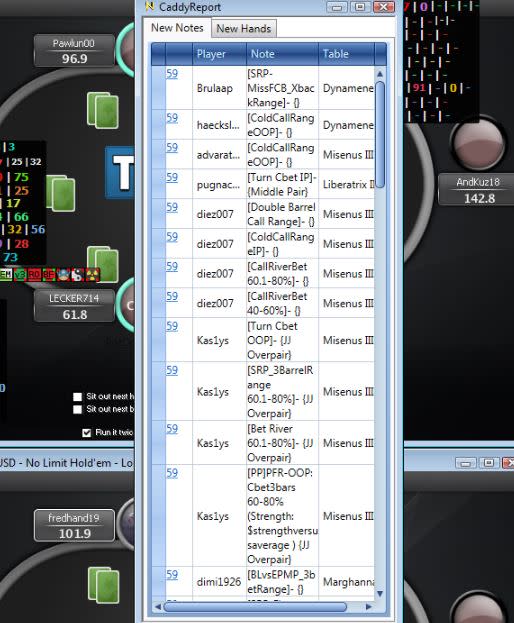
Task: Maximize the CaddyReport window
Action: click(x=360, y=7)
